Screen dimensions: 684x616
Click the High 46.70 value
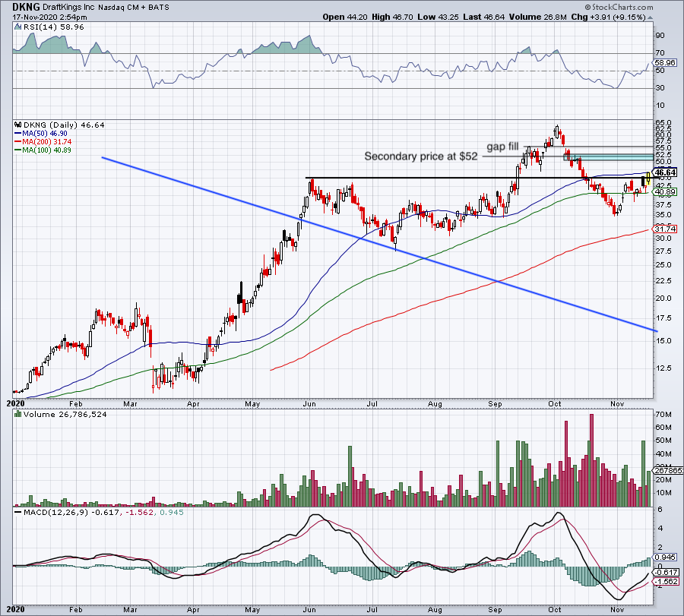pos(393,17)
